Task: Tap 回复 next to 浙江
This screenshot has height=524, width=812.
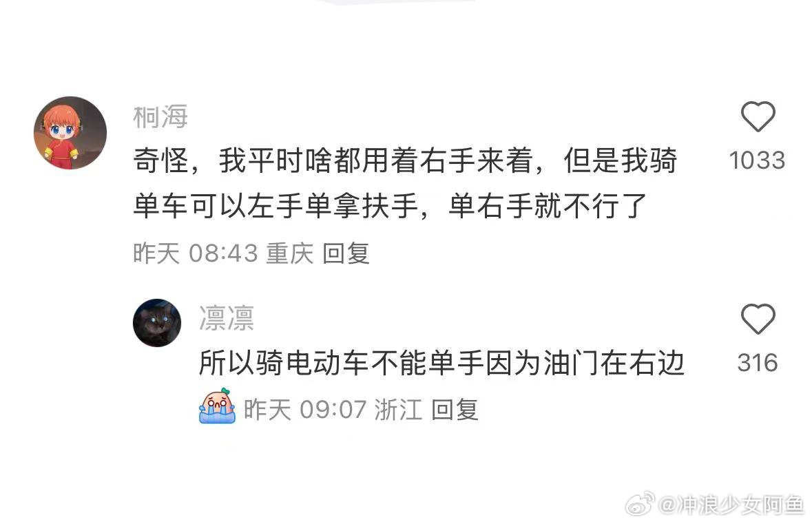Action: coord(455,410)
